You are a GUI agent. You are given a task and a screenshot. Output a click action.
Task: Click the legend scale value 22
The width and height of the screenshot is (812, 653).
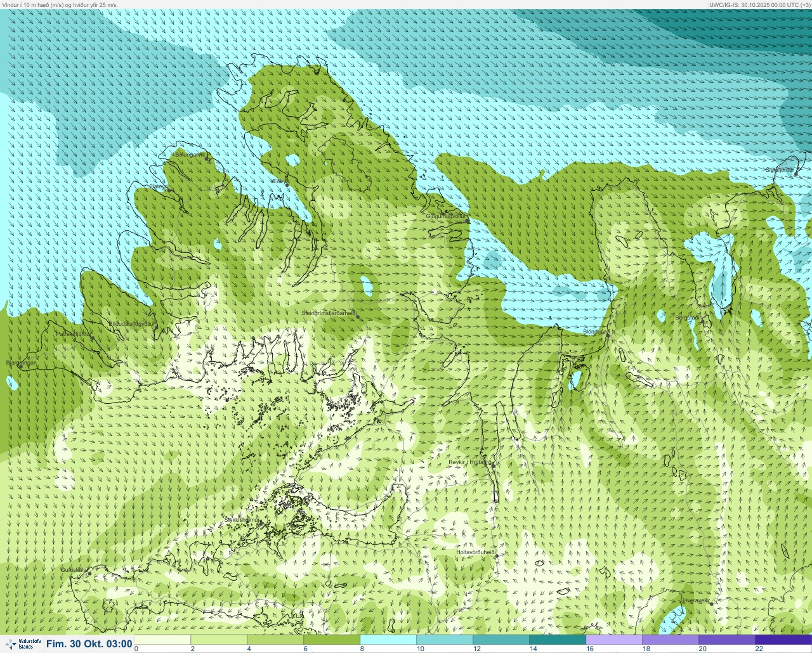tap(759, 649)
